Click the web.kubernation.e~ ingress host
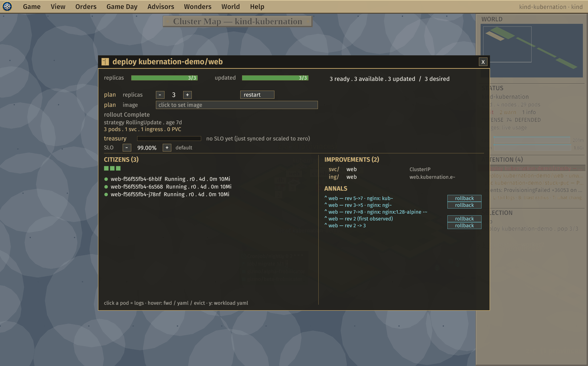588x366 pixels. [x=432, y=177]
